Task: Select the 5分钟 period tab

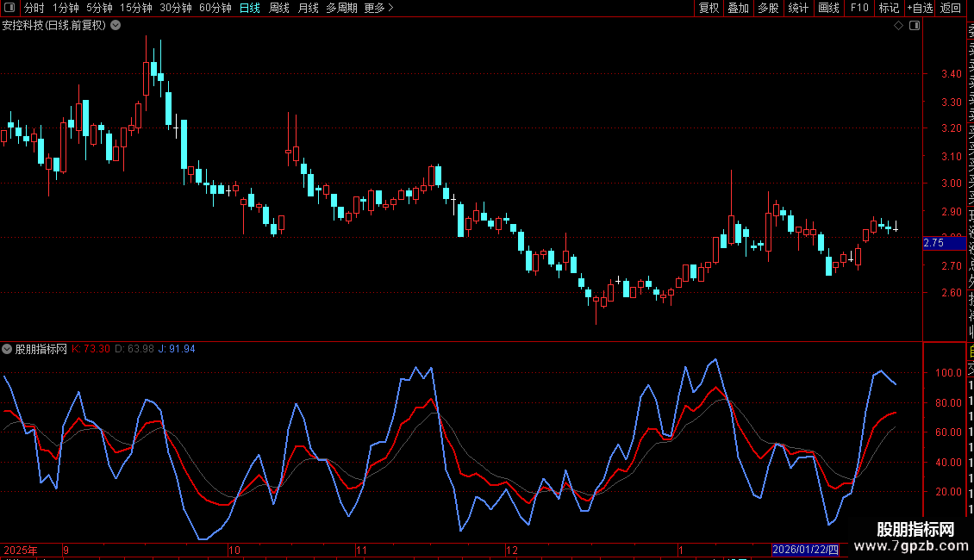Action: [99, 8]
